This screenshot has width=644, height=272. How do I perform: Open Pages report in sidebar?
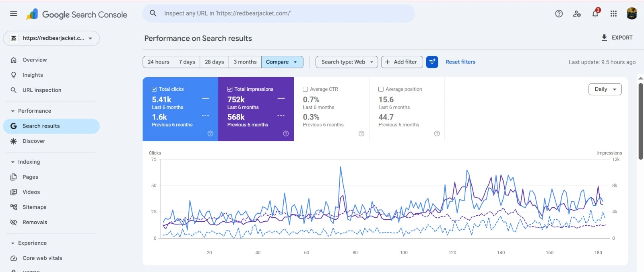[51, 177]
